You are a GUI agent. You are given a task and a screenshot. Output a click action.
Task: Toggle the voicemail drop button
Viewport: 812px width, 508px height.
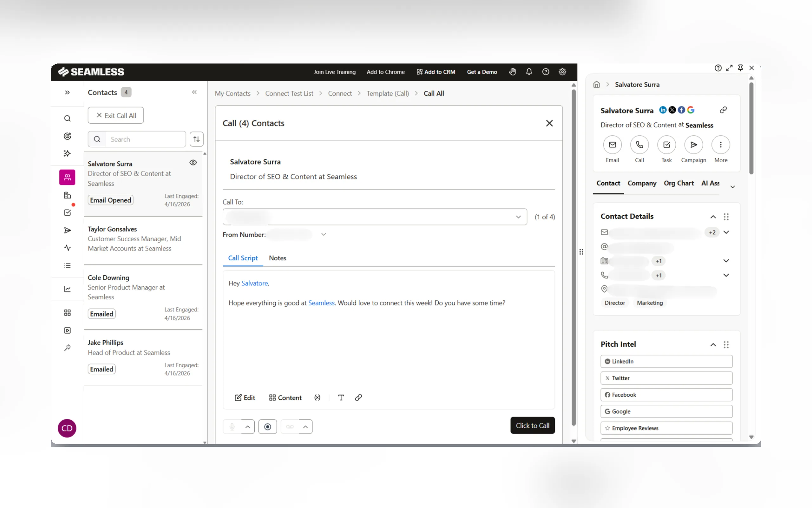(x=290, y=427)
